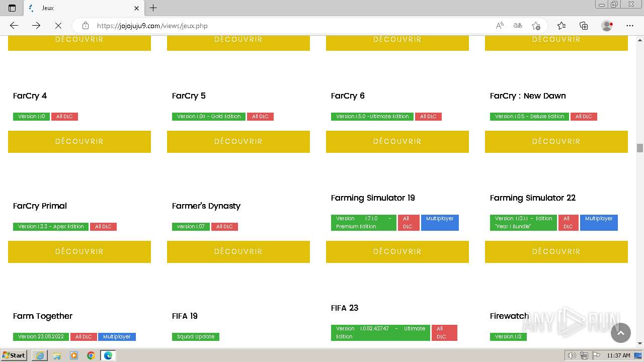
Task: Open the Favorites list
Action: (x=561, y=26)
